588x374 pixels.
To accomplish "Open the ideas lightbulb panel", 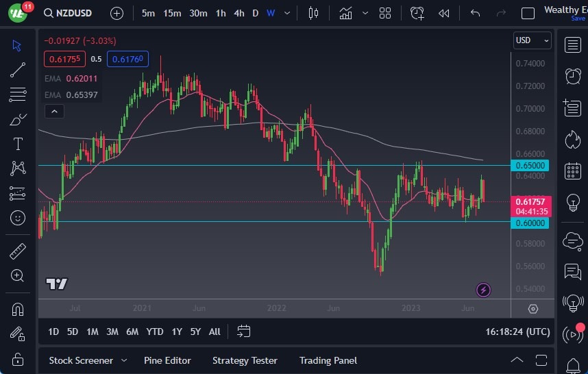I will coord(572,203).
